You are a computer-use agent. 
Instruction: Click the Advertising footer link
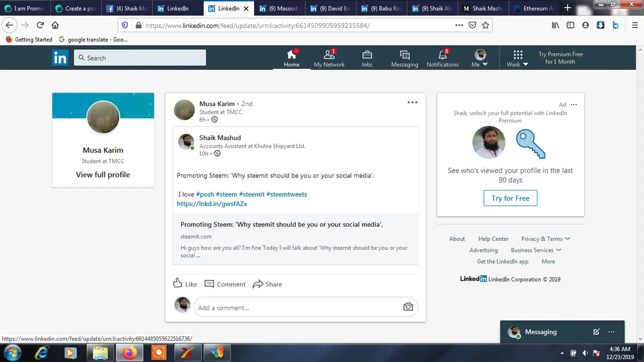pyautogui.click(x=484, y=250)
